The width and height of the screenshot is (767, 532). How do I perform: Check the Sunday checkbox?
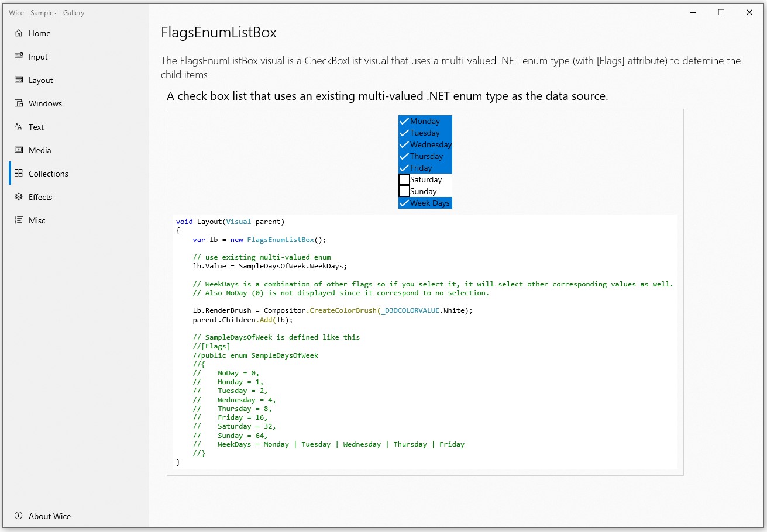tap(404, 191)
